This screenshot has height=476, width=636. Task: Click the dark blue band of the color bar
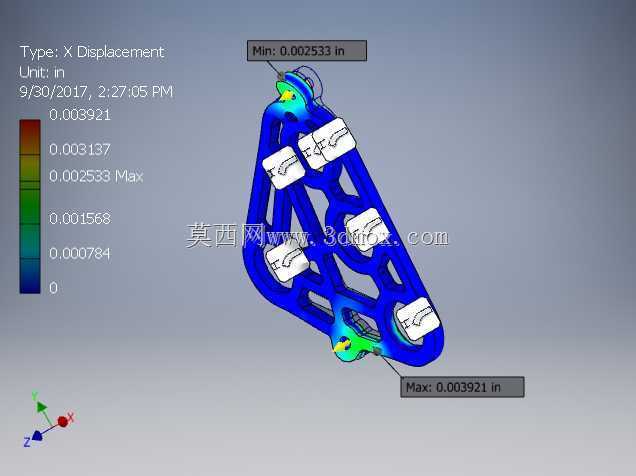point(30,276)
